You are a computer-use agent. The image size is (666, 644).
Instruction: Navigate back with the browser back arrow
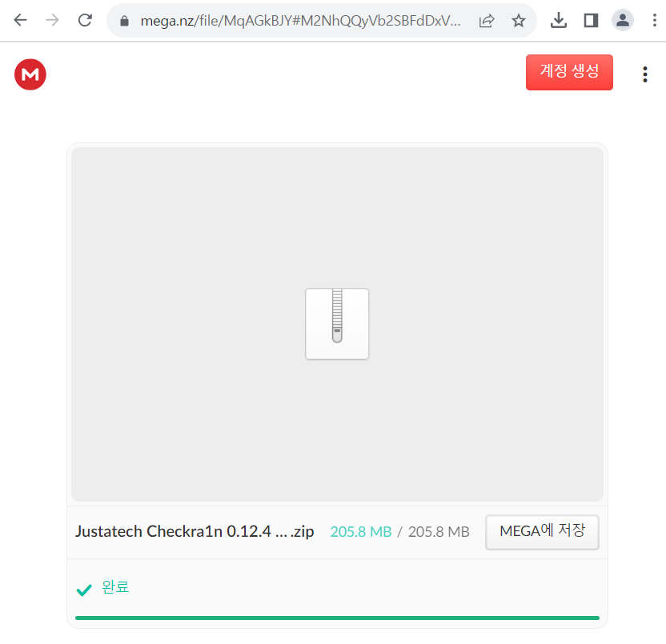pos(19,20)
